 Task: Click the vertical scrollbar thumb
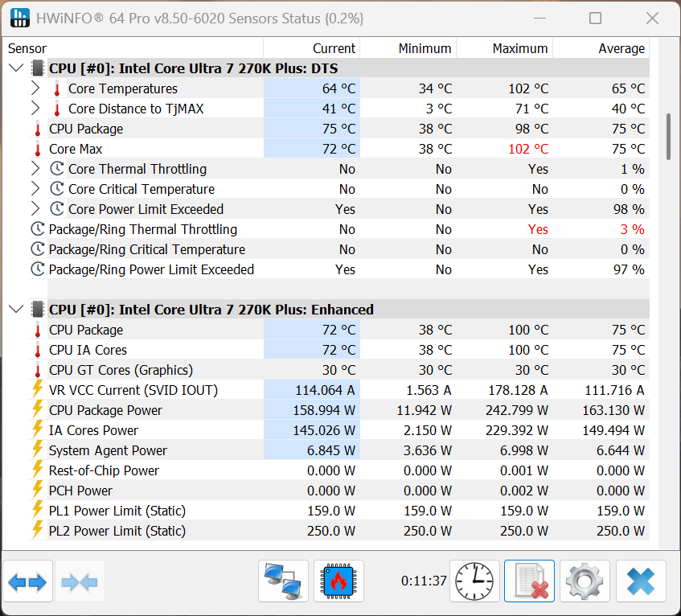669,137
